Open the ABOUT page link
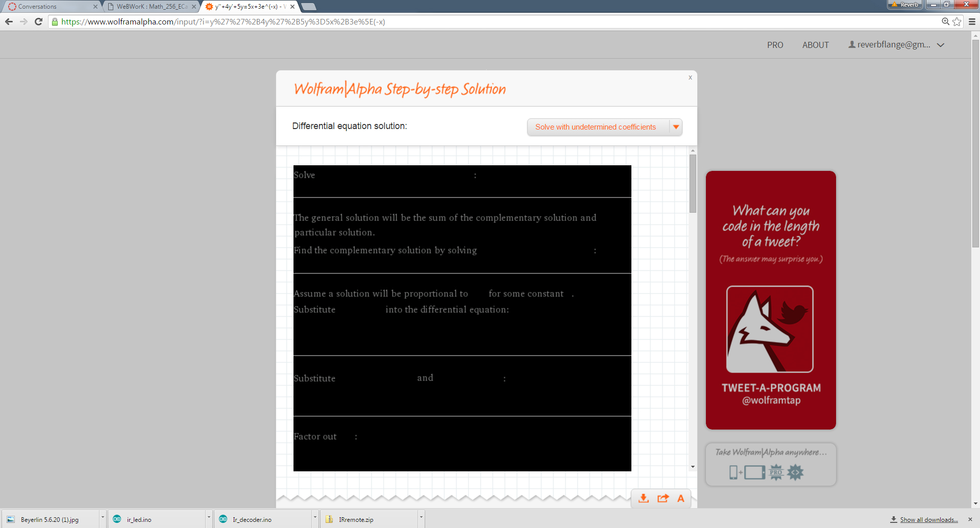This screenshot has height=528, width=980. pyautogui.click(x=815, y=45)
